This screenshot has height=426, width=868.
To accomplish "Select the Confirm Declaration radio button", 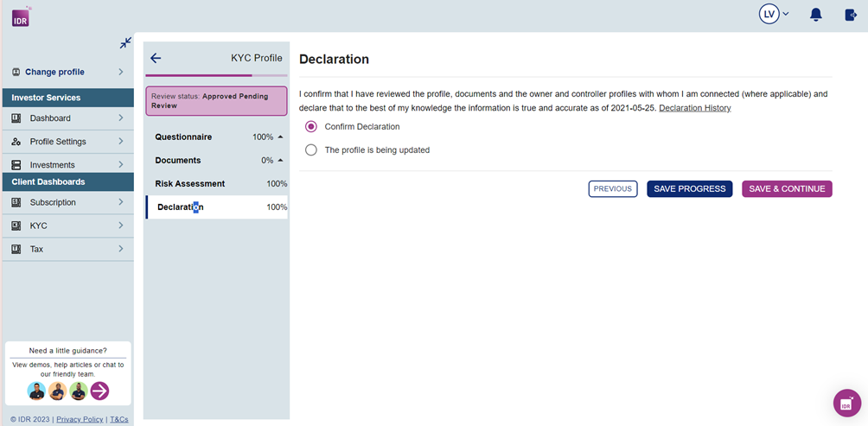I will tap(311, 127).
